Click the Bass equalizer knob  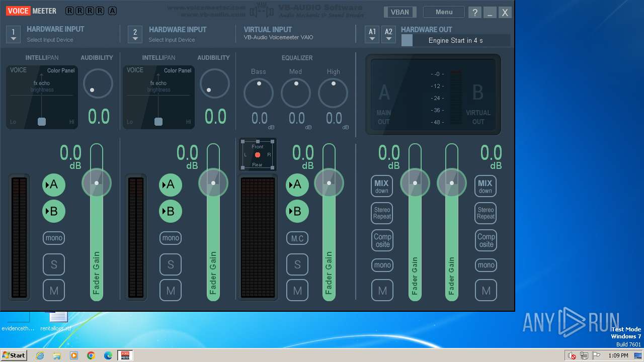coord(259,93)
